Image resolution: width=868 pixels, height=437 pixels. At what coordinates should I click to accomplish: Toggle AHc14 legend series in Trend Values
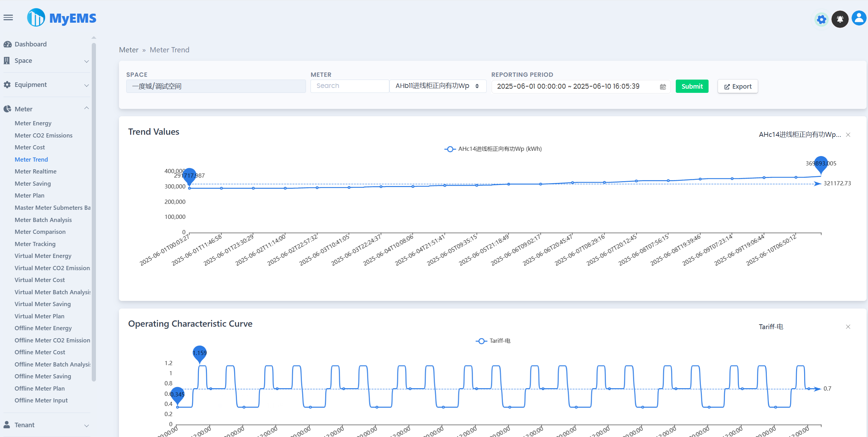click(x=493, y=149)
